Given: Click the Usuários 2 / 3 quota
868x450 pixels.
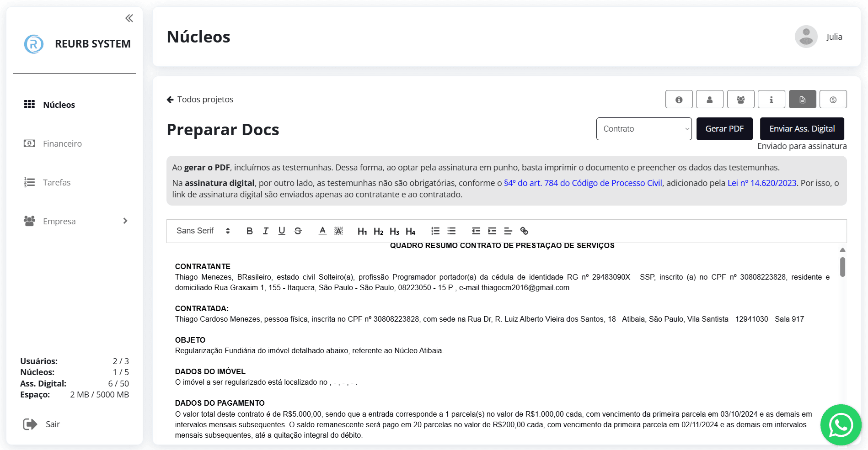Looking at the screenshot, I should 75,361.
